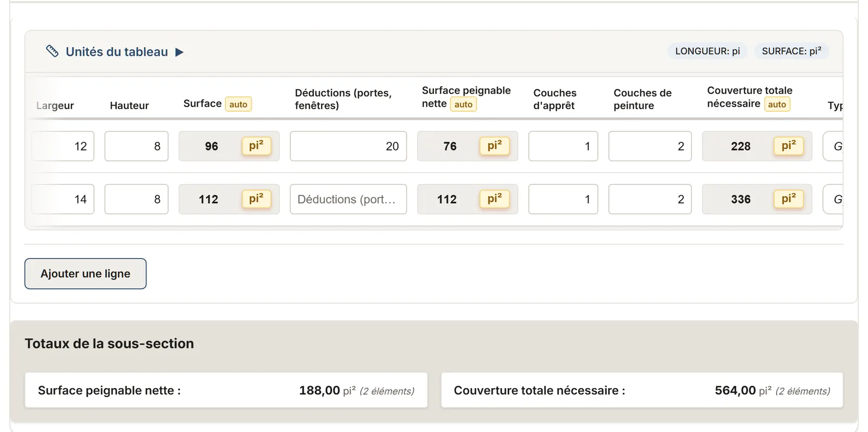The height and width of the screenshot is (432, 868).
Task: Click the auto badge next to Surface header
Action: click(x=238, y=104)
